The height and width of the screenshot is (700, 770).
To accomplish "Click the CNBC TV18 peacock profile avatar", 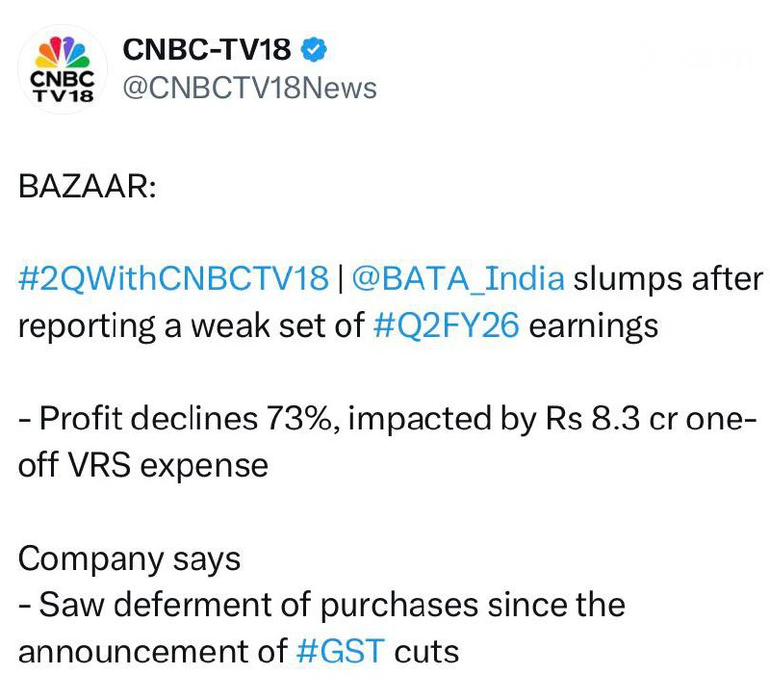I will 63,70.
